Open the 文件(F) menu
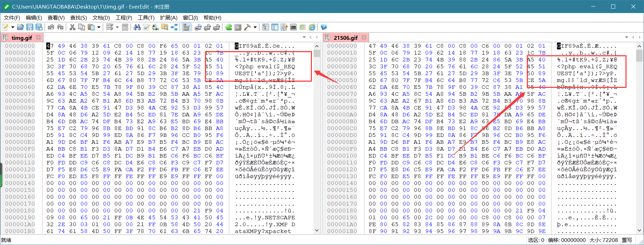 click(x=12, y=17)
